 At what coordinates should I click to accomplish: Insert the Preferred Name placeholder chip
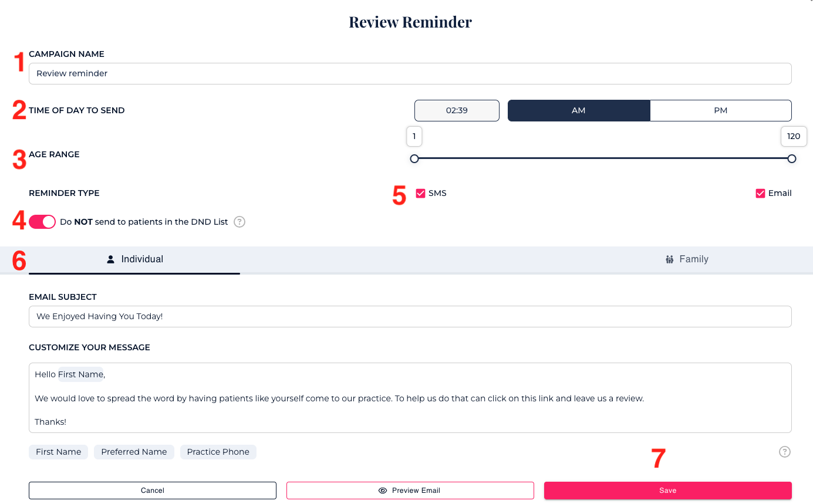[134, 452]
